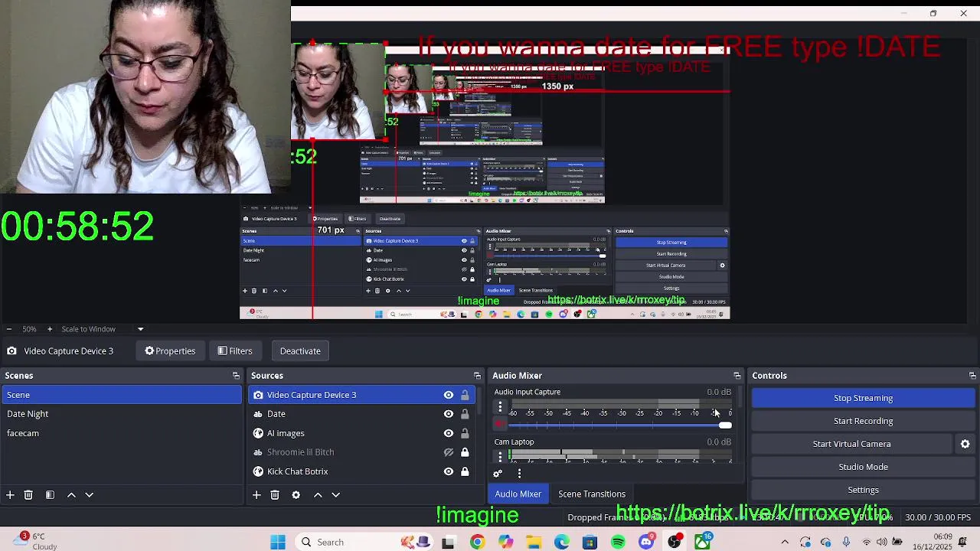Hide the AI images source
980x551 pixels.
point(449,433)
